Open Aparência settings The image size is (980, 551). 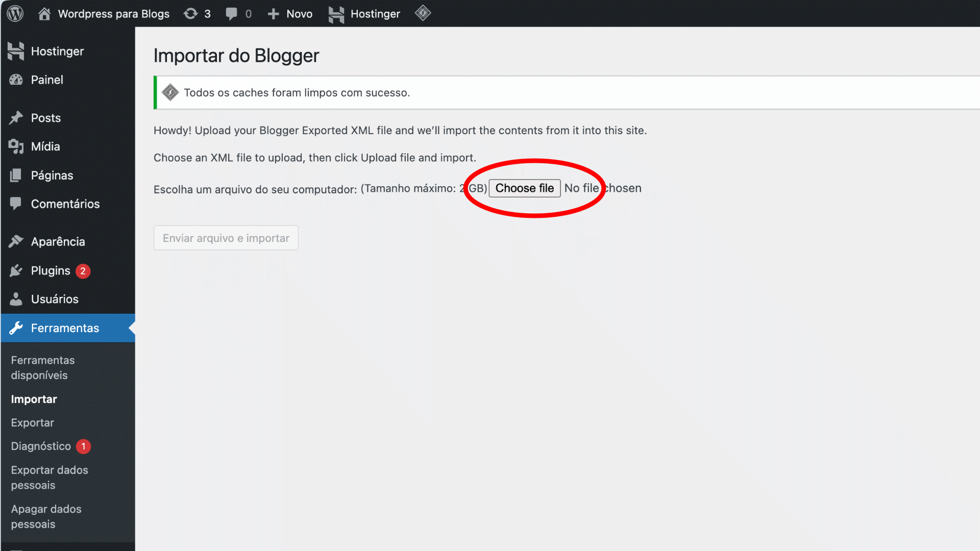(58, 241)
